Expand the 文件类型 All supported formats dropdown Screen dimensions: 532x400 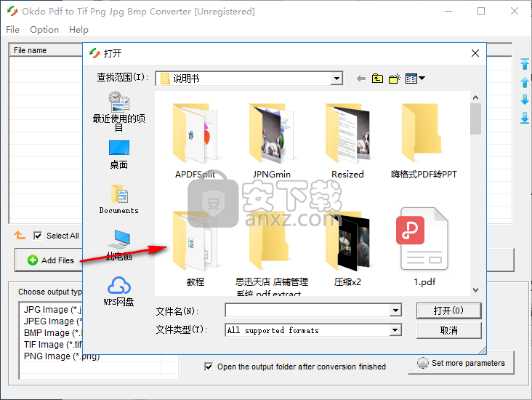coord(395,330)
